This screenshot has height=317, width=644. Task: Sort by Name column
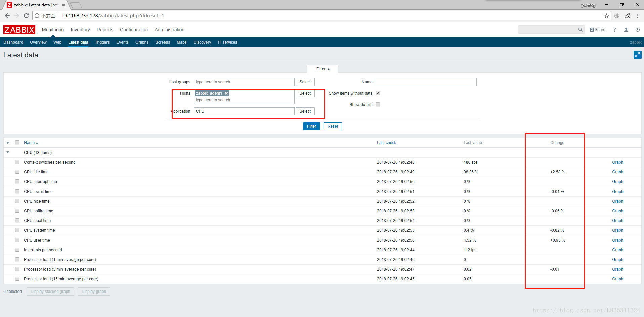coord(31,143)
